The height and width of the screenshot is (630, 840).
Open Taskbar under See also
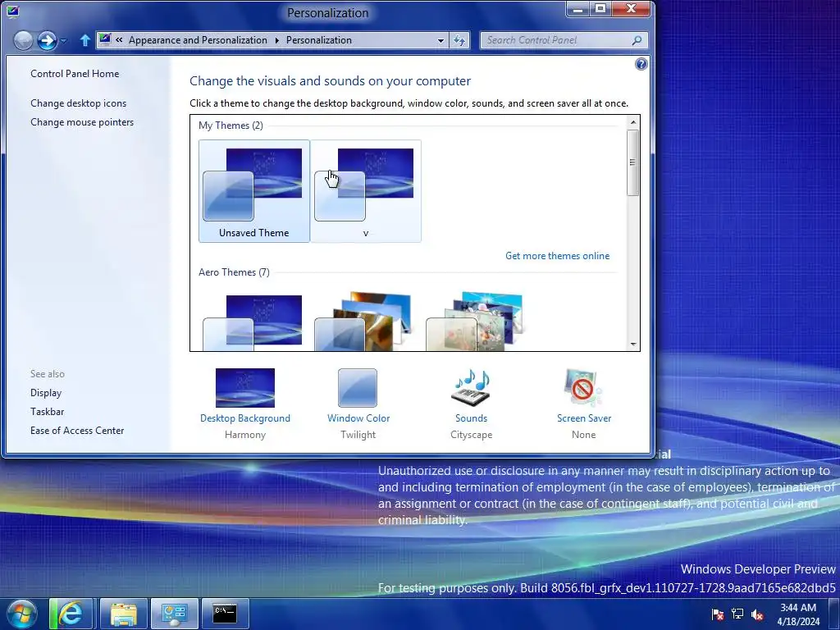[x=47, y=412]
